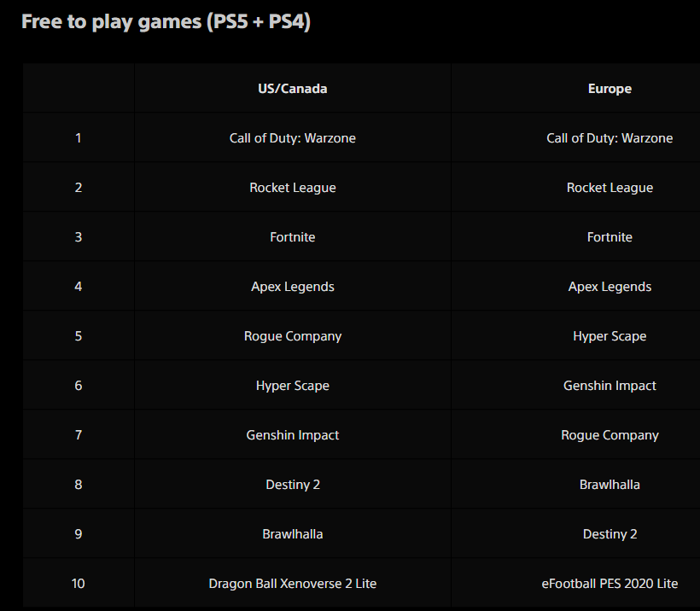
Task: Click Destiny 2 in the US/Canada column
Action: [x=293, y=485]
